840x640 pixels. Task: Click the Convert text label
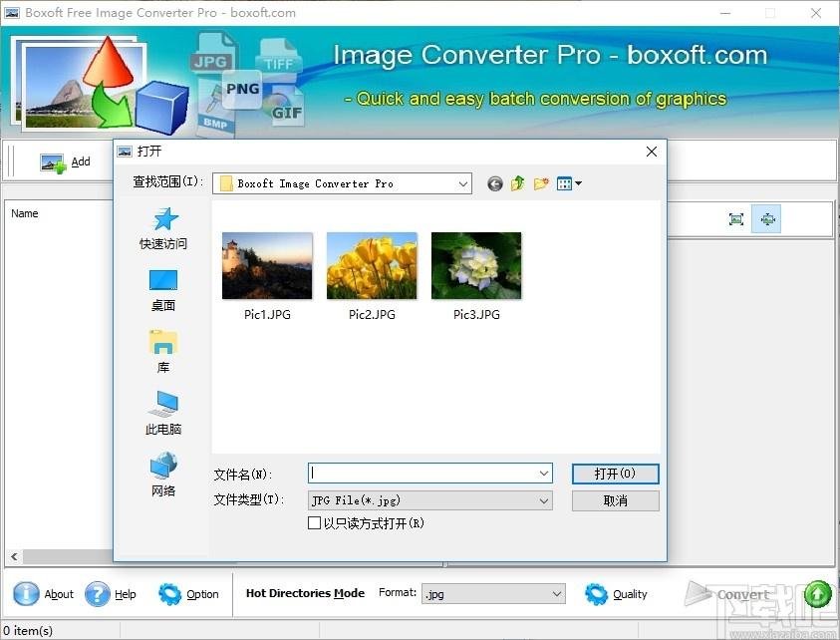742,594
